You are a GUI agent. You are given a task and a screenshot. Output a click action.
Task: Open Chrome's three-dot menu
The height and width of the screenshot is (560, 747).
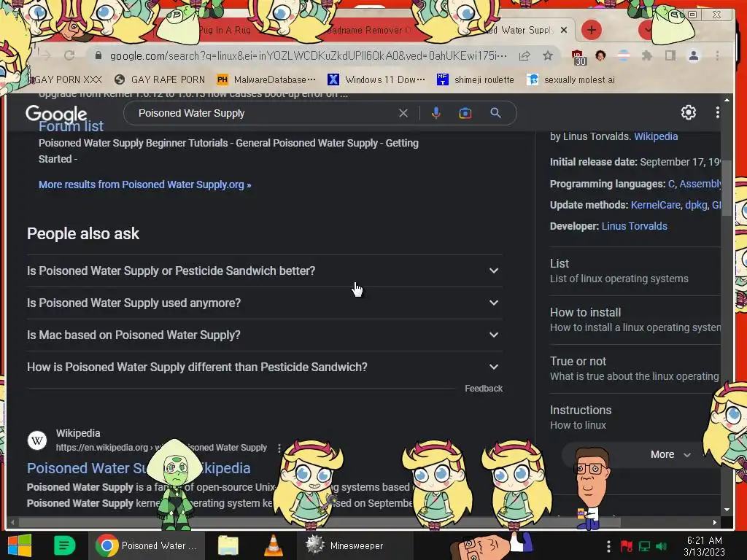(717, 55)
